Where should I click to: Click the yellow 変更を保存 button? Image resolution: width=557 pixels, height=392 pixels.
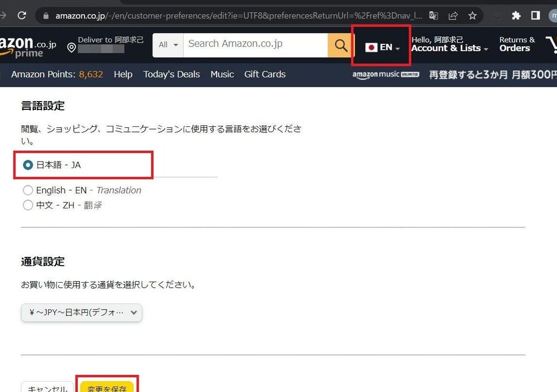point(107,387)
